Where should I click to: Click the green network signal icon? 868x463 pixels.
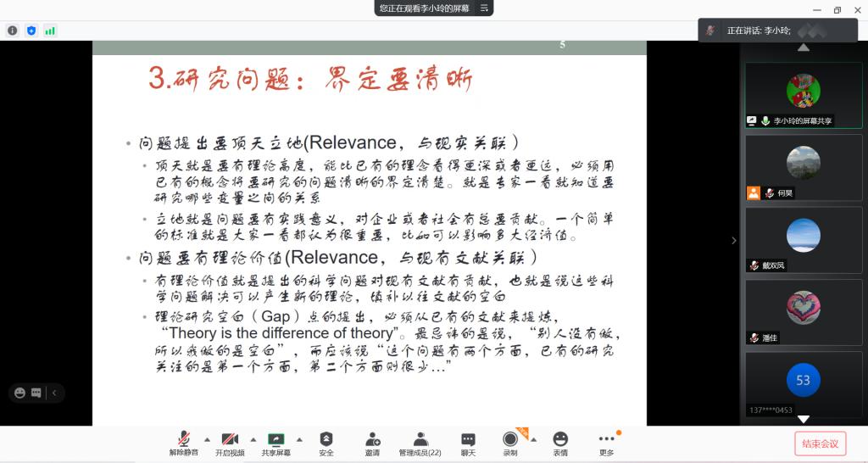point(50,31)
